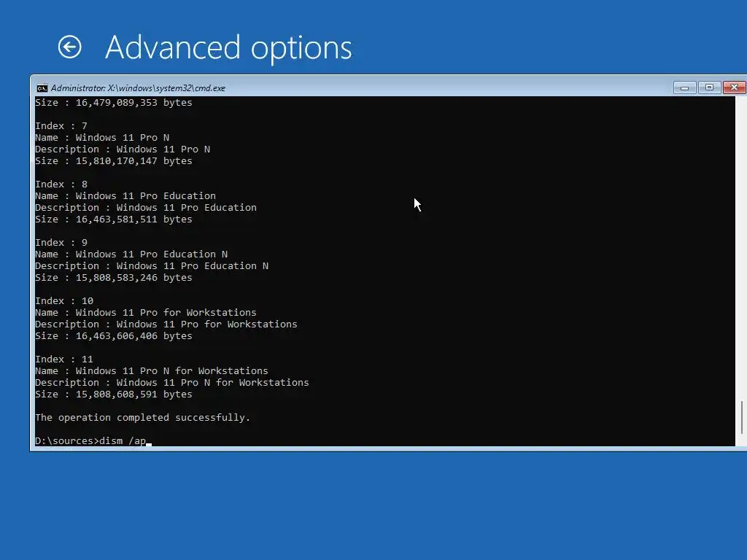Click 'Description : Windows 11 Pro Education' line
This screenshot has height=560, width=747.
tap(146, 208)
